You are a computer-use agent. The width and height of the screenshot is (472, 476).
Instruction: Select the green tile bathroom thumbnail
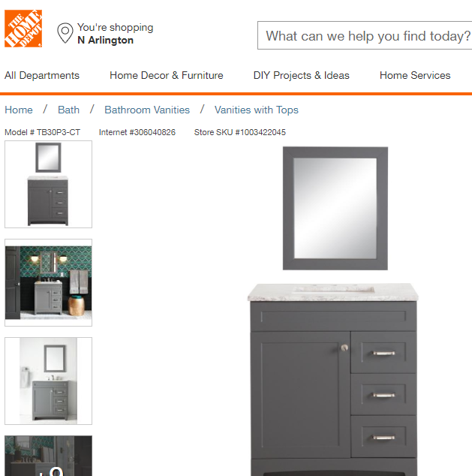[48, 282]
